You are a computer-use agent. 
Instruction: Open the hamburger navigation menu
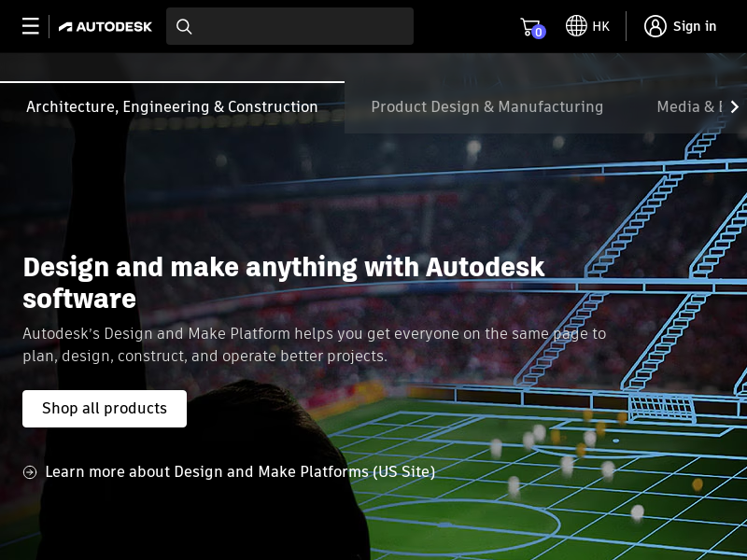(31, 26)
